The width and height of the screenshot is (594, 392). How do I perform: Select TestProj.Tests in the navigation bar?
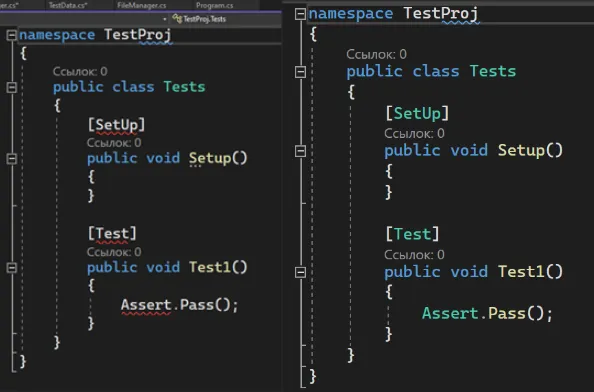pyautogui.click(x=204, y=19)
